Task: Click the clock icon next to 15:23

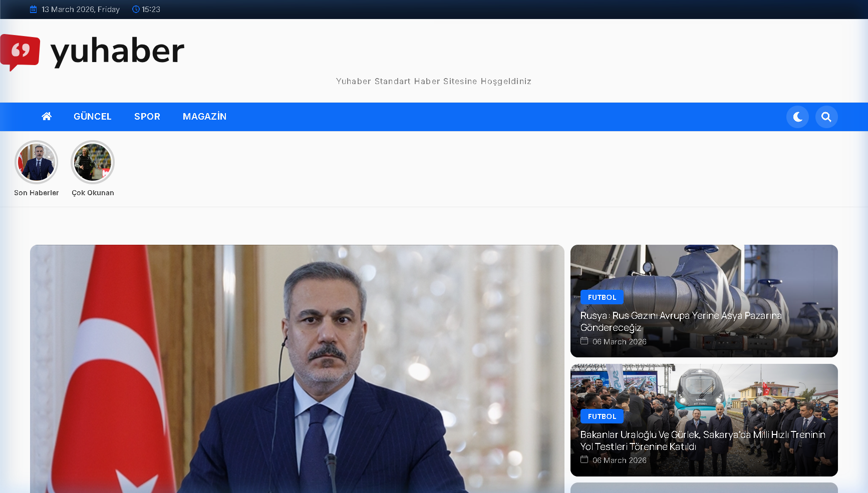Action: point(136,9)
